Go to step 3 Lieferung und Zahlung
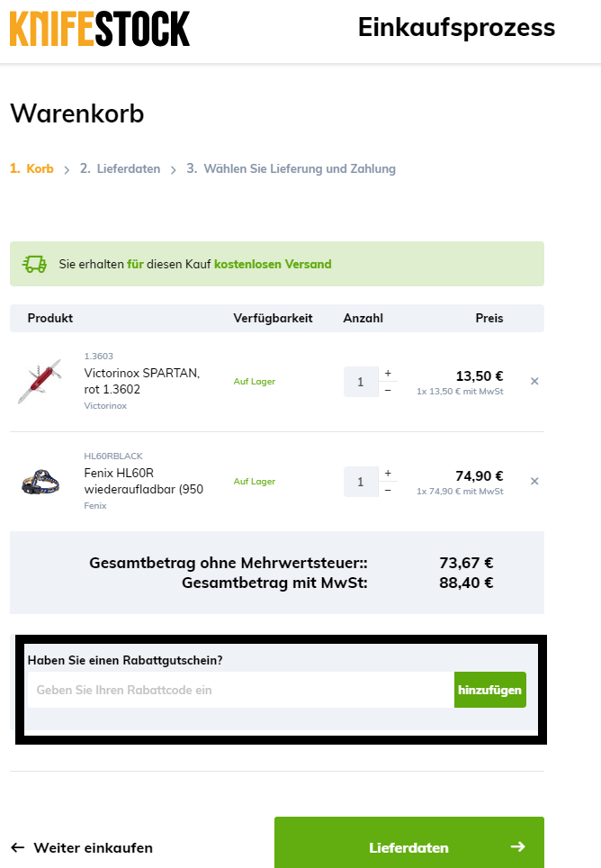Viewport: 601px width, 868px height. point(291,168)
